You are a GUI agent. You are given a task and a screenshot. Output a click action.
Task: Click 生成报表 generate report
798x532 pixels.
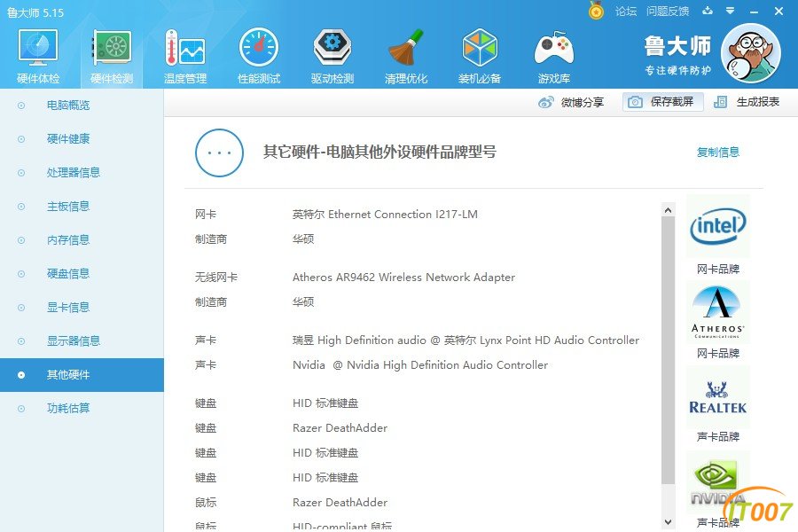click(x=747, y=102)
